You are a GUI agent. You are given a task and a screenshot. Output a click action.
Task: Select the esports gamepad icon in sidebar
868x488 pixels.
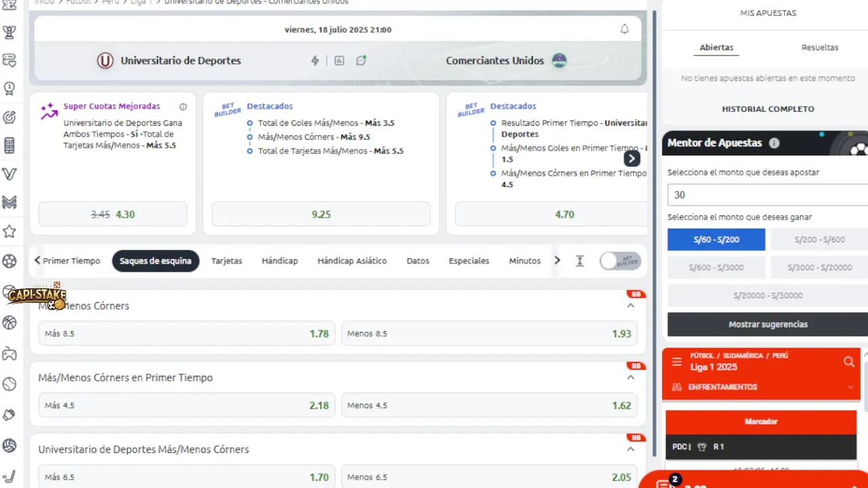pos(9,353)
